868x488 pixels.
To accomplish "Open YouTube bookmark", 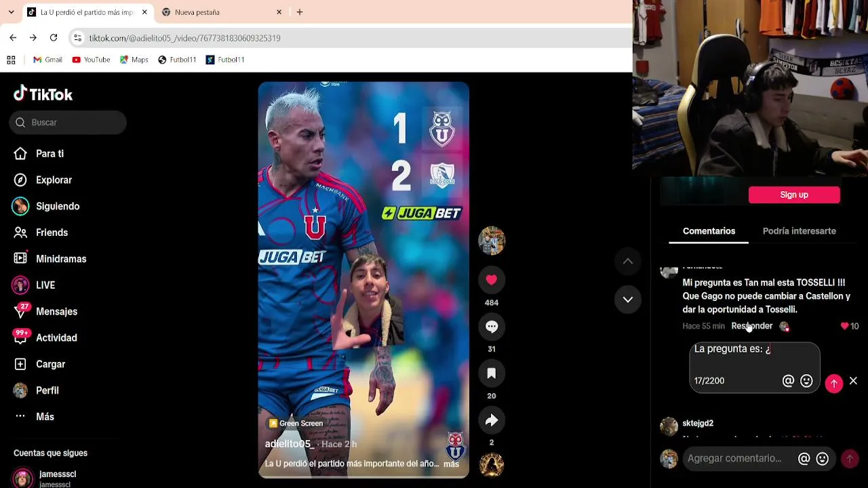I will point(91,60).
